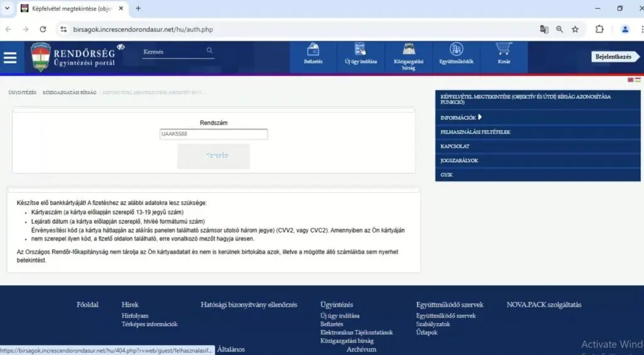The width and height of the screenshot is (644, 355).
Task: Open browser zoom control in address bar
Action: (559, 30)
